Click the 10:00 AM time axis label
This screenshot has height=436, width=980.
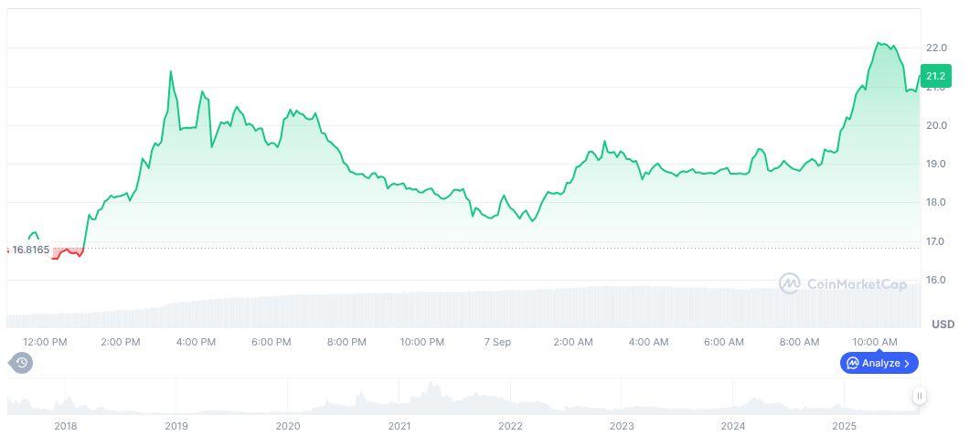(x=875, y=342)
